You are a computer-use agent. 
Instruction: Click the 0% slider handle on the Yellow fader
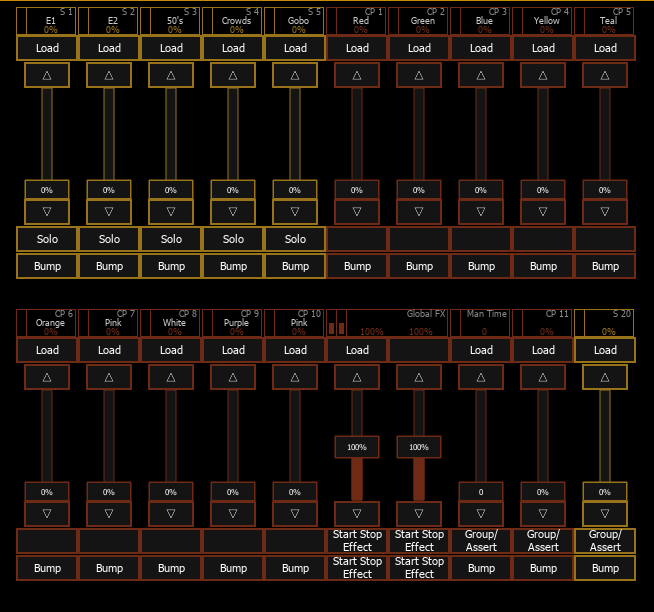543,190
